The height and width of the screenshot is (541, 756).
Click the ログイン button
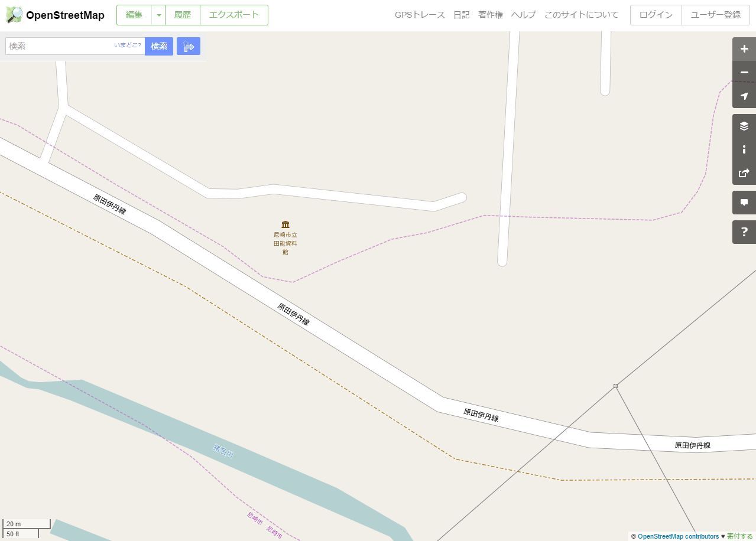(x=656, y=15)
